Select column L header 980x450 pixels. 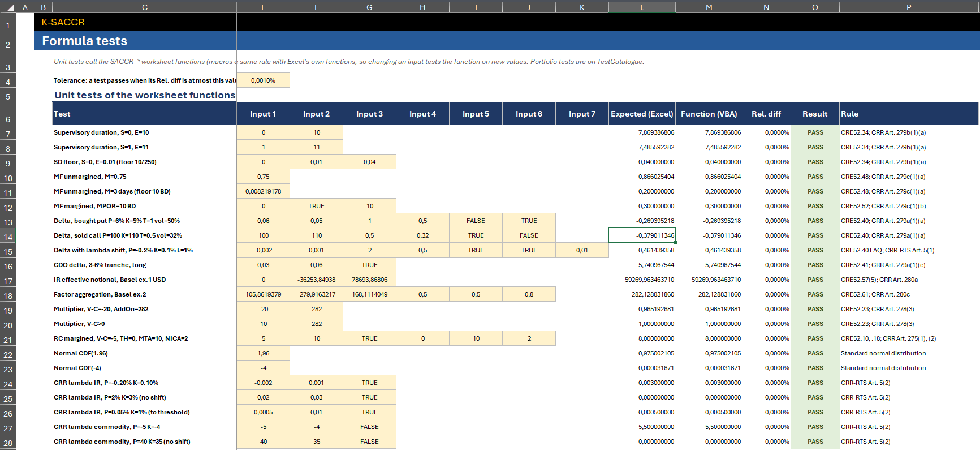tap(642, 7)
